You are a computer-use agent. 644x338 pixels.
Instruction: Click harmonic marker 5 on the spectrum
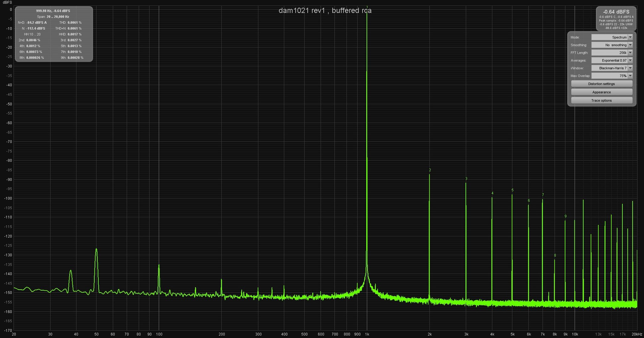point(513,190)
